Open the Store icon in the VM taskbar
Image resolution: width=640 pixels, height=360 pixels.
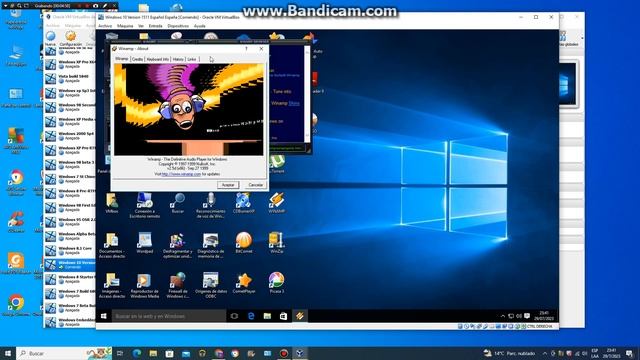pos(283,316)
